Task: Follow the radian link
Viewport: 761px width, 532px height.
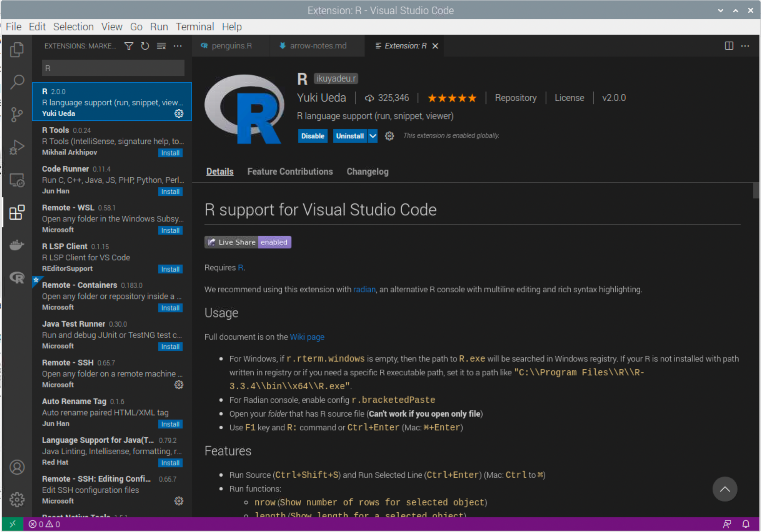Action: 364,289
